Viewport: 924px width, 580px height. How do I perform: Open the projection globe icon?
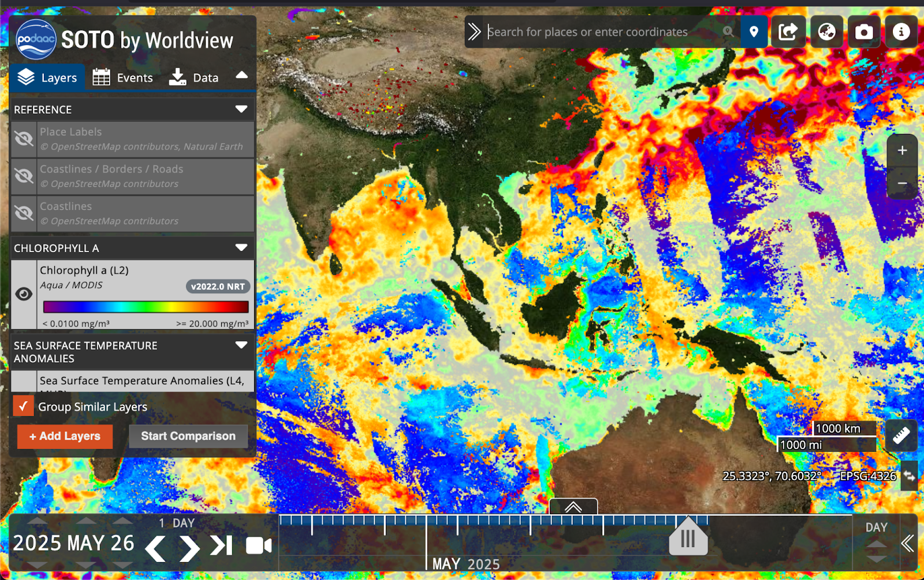[x=826, y=32]
